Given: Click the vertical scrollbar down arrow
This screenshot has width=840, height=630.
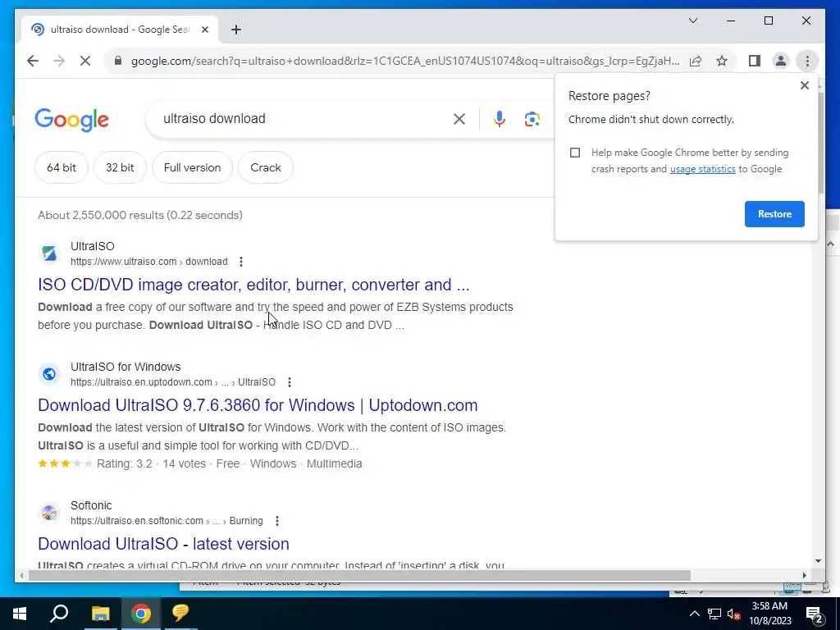Looking at the screenshot, I should 818,561.
